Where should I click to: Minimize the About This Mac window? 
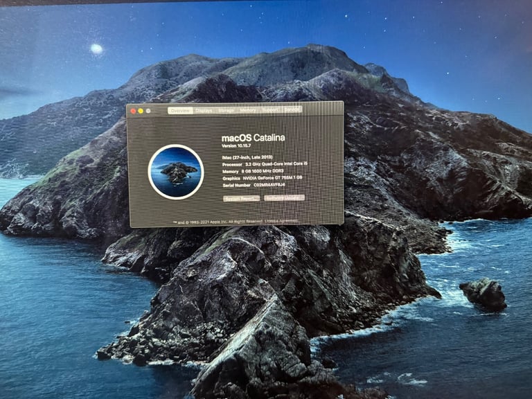pyautogui.click(x=141, y=111)
